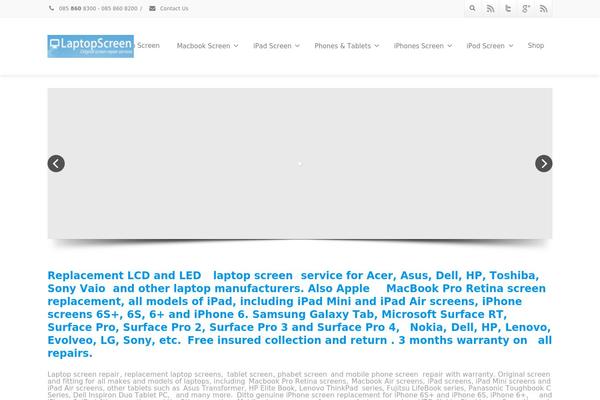The image size is (600, 400).
Task: Open the iPod Screen menu item
Action: pos(485,46)
